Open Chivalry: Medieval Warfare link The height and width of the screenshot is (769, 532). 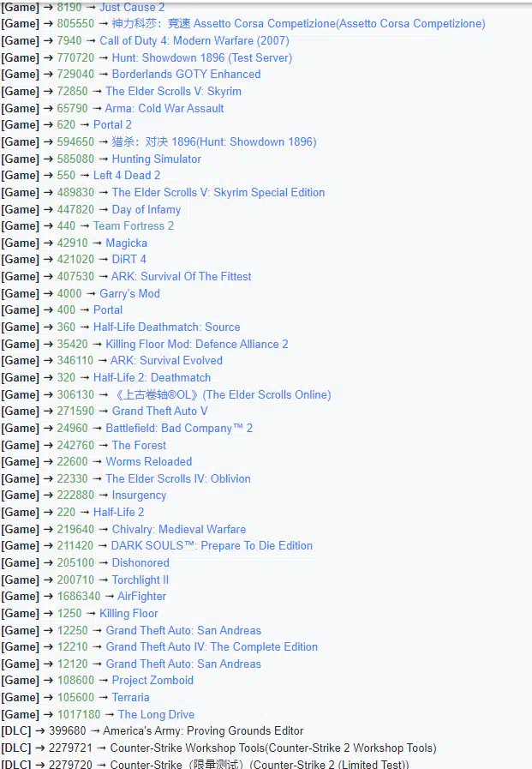pos(179,529)
